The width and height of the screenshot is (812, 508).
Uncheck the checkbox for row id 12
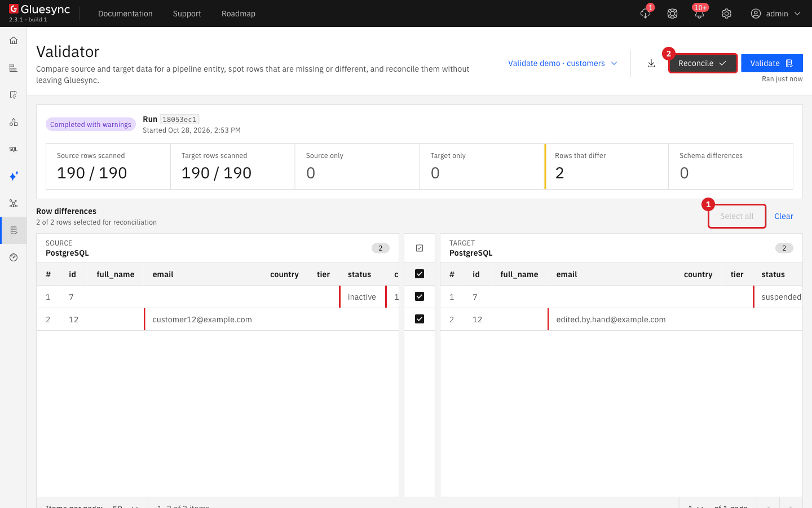(x=420, y=319)
